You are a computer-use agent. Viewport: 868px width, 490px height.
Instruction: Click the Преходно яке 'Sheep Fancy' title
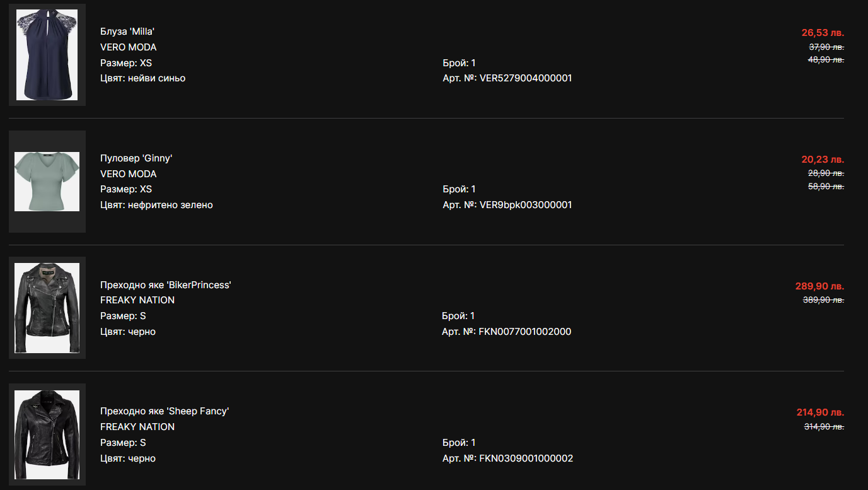pyautogui.click(x=165, y=411)
